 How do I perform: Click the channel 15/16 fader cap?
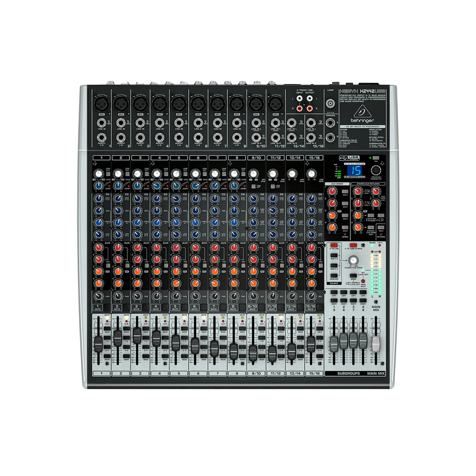tap(311, 344)
